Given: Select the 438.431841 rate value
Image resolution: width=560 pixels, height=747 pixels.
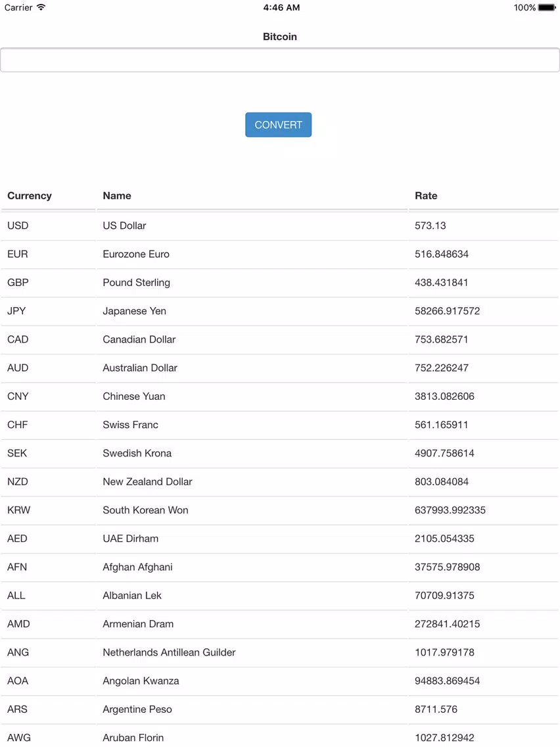Looking at the screenshot, I should (442, 283).
